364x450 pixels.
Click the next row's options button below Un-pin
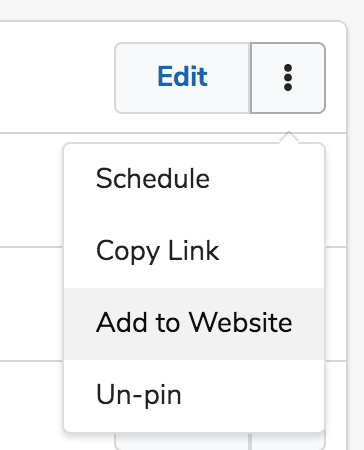(x=288, y=442)
